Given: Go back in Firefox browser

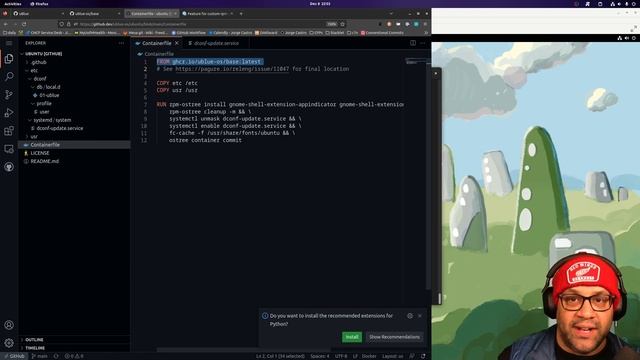Looking at the screenshot, I should (6, 24).
